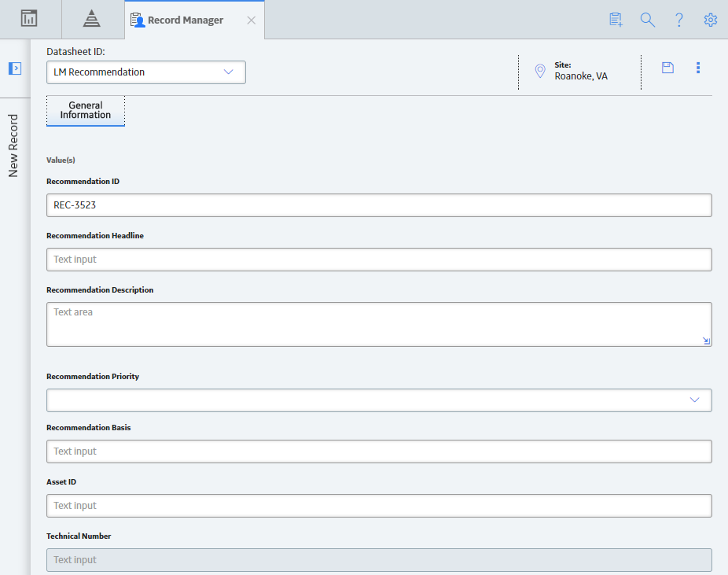Click the Asset ID text input
Screen dimensions: 728x575
[379, 506]
